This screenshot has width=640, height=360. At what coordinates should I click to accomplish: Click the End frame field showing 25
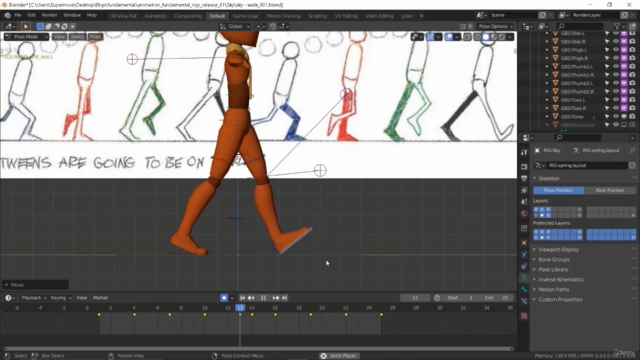click(496, 298)
